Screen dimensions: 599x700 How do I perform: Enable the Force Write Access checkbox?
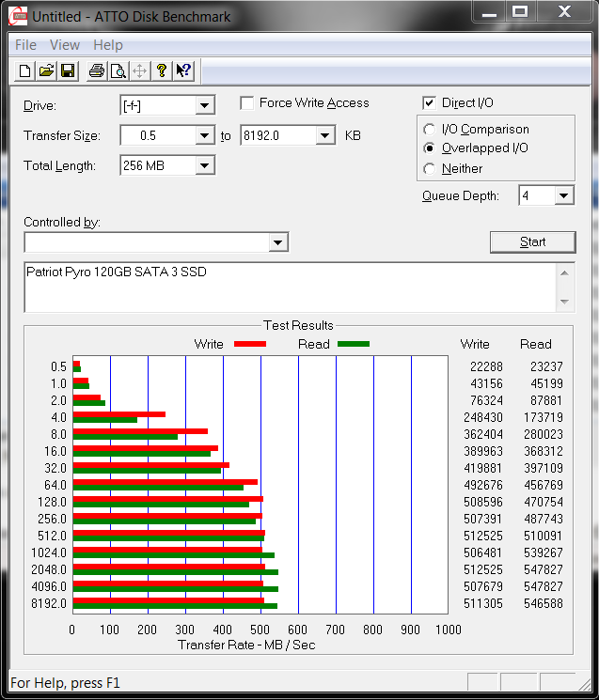pos(247,103)
